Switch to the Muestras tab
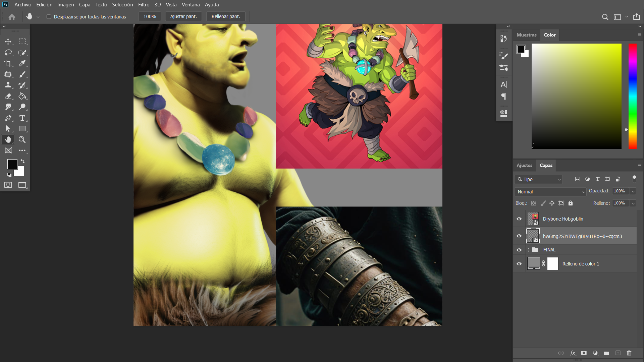Image resolution: width=644 pixels, height=362 pixels. click(x=526, y=35)
